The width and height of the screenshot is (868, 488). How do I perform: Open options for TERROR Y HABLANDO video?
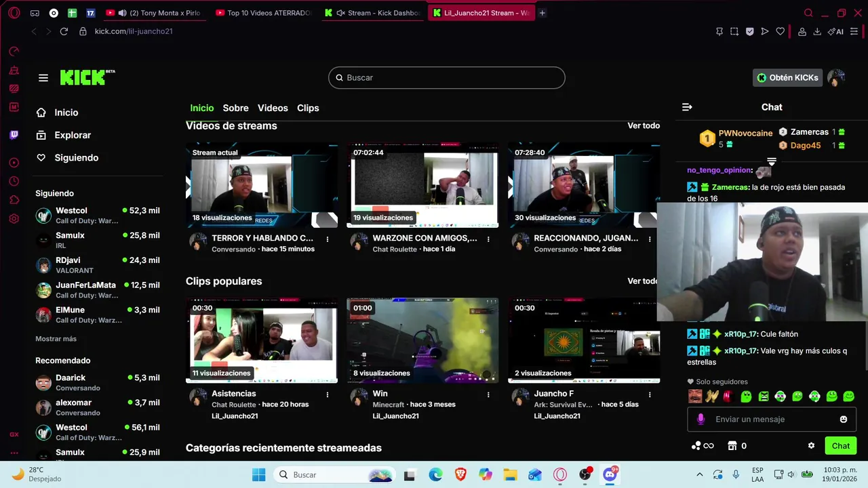[328, 239]
